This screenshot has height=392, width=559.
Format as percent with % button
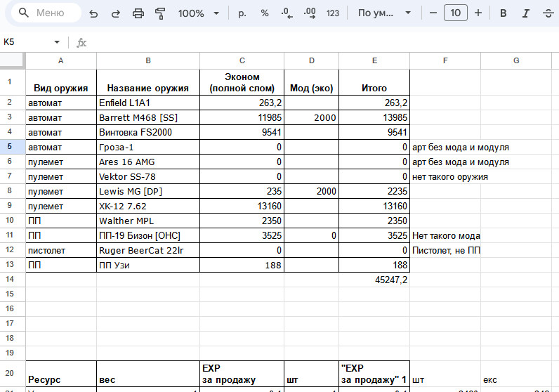265,13
